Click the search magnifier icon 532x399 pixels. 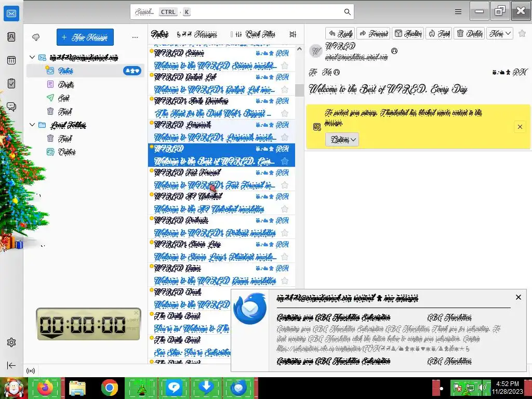347,12
